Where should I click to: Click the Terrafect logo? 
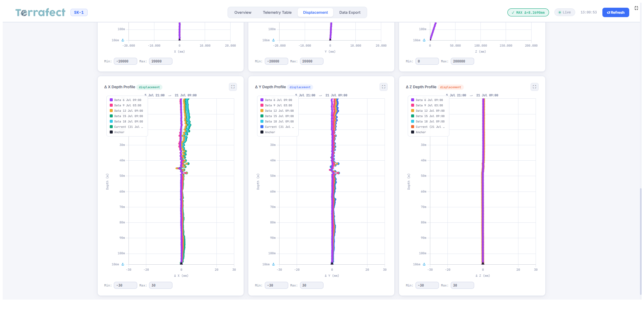click(x=40, y=12)
